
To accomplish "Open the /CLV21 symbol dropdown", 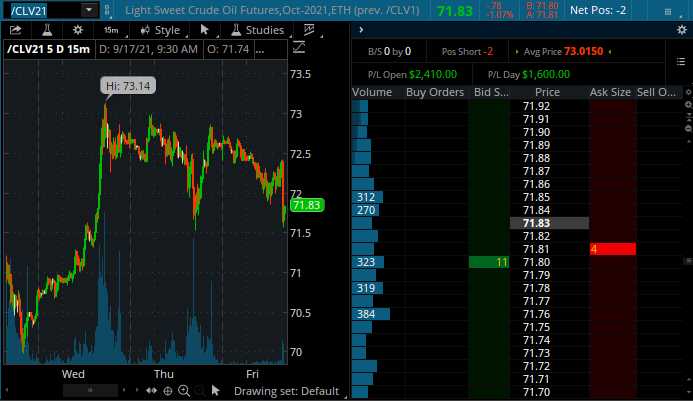I will click(x=89, y=10).
